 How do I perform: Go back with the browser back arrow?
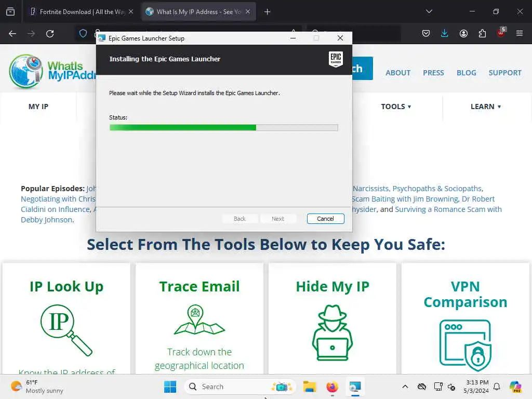tap(12, 34)
